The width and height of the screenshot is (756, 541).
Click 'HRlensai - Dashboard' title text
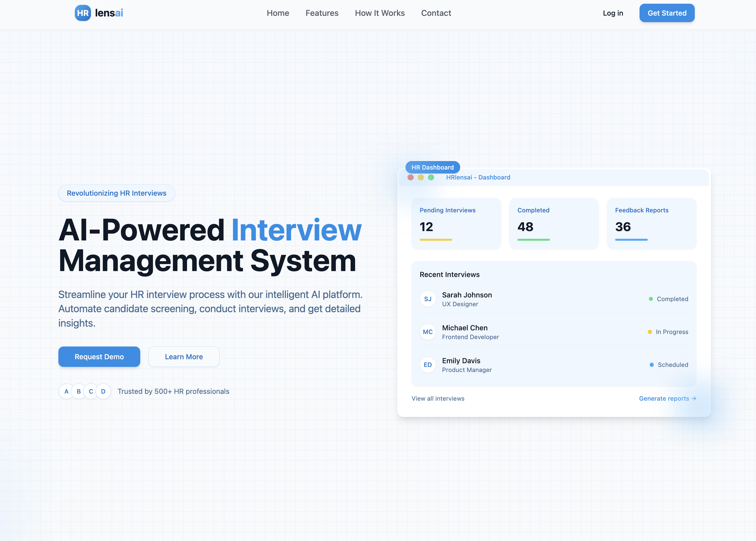tap(478, 177)
